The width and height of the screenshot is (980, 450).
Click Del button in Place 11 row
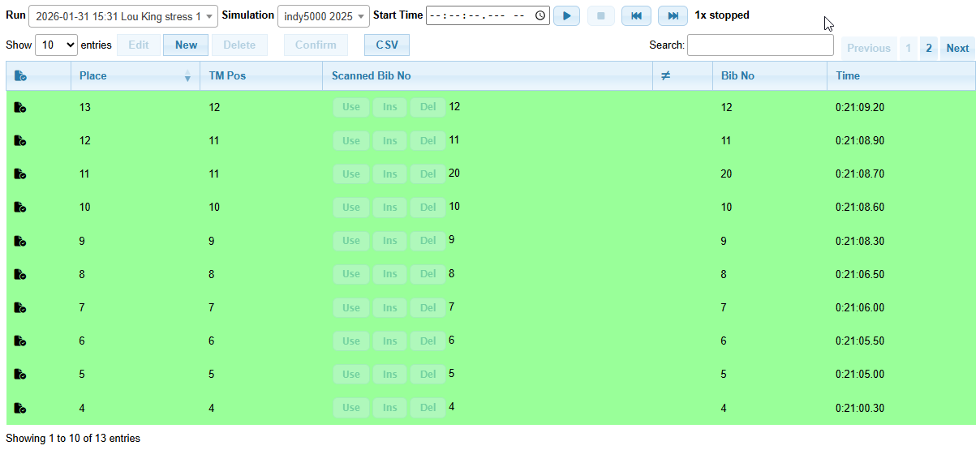pos(428,174)
